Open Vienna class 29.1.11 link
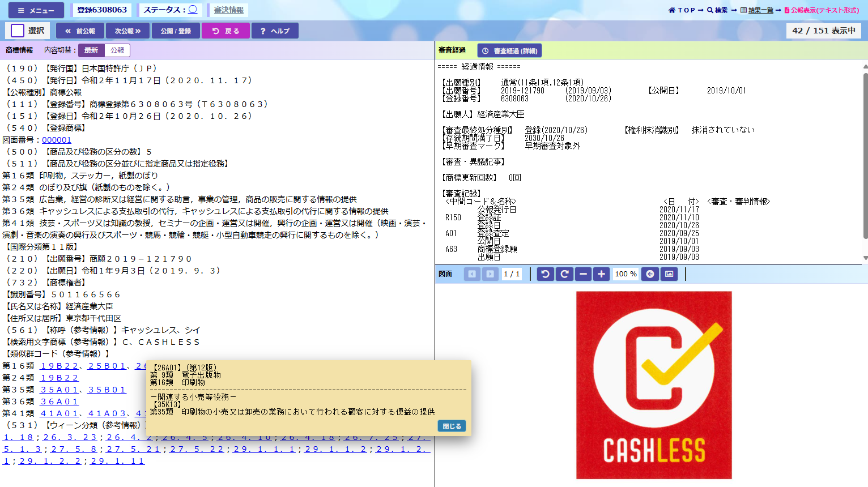The height and width of the screenshot is (487, 868). point(117,461)
